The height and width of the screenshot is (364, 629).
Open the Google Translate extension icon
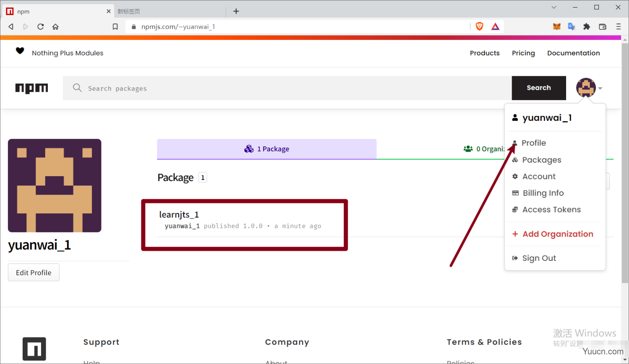(572, 26)
